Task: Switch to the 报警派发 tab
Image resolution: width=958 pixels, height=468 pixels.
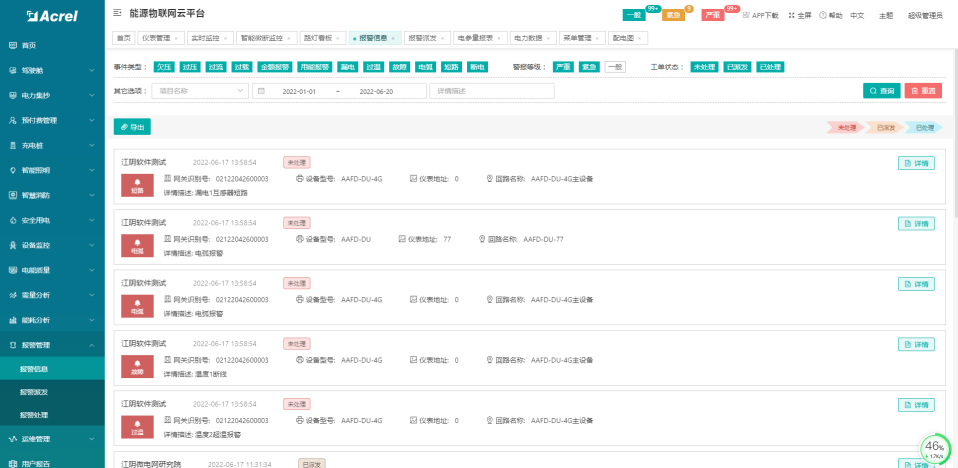Action: point(424,38)
